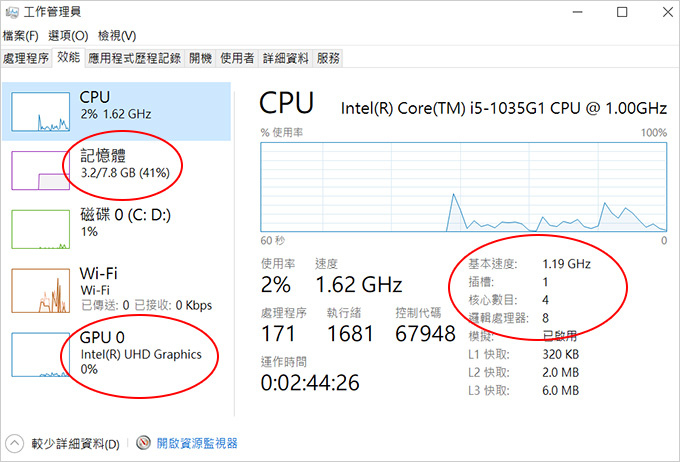This screenshot has width=680, height=462.
Task: Maximize the Task Manager window
Action: point(622,12)
